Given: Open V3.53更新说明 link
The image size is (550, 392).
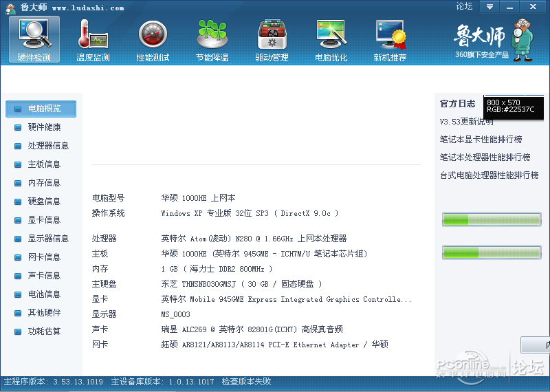Looking at the screenshot, I should pyautogui.click(x=467, y=122).
